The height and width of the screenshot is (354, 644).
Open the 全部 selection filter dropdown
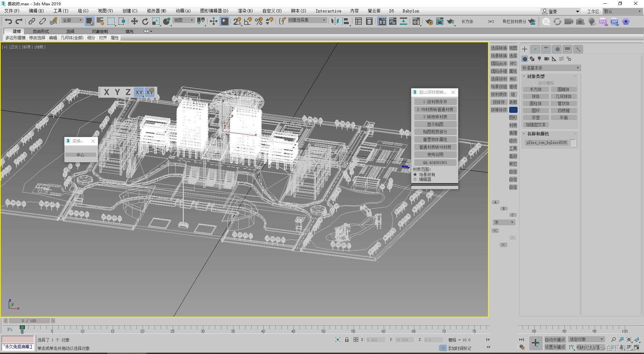pos(71,20)
